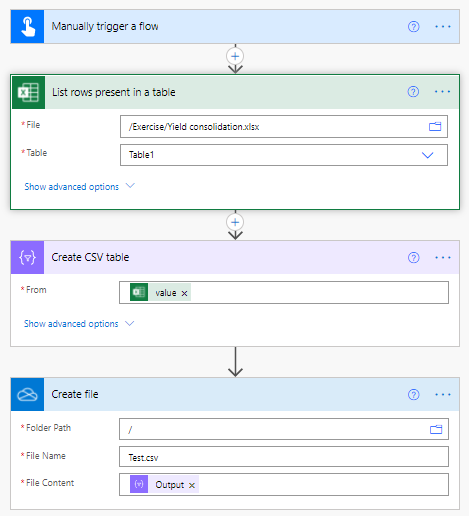Insert step before Create CSV table

tap(235, 222)
